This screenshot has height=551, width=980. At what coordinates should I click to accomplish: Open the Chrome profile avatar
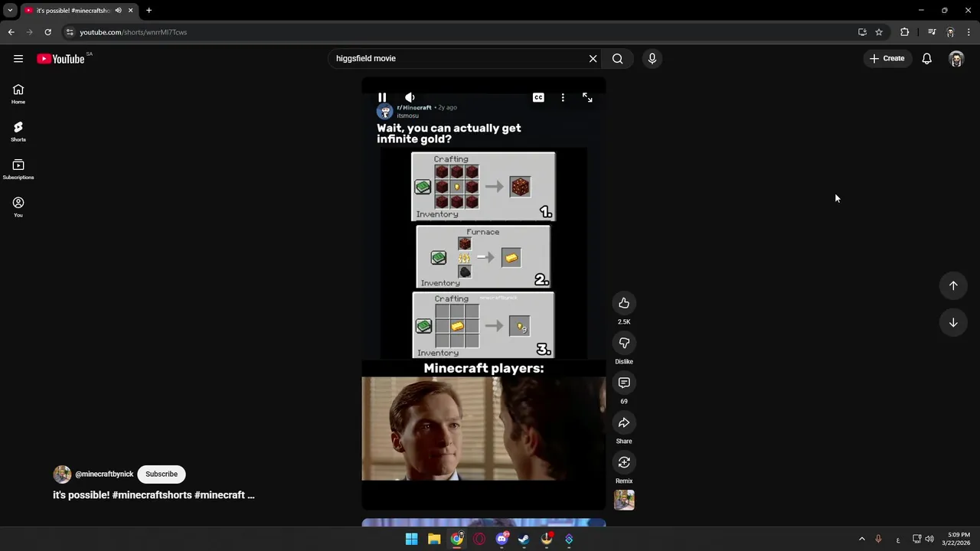[950, 32]
